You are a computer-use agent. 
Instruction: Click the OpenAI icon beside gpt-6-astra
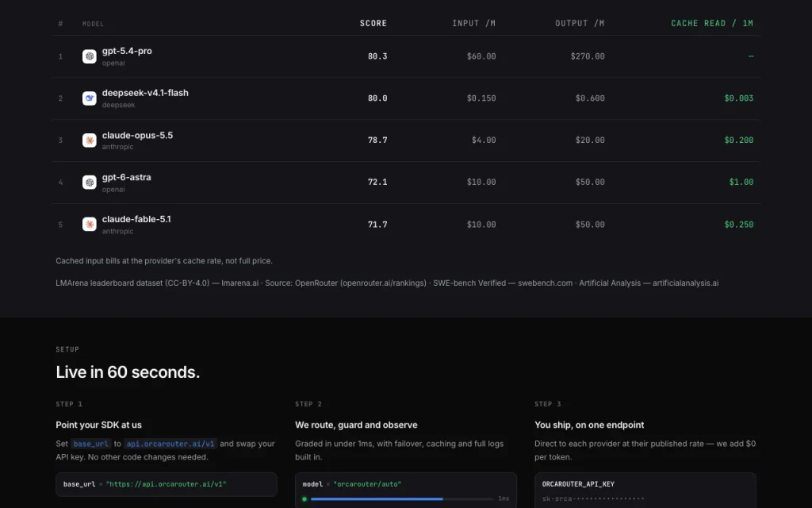89,182
